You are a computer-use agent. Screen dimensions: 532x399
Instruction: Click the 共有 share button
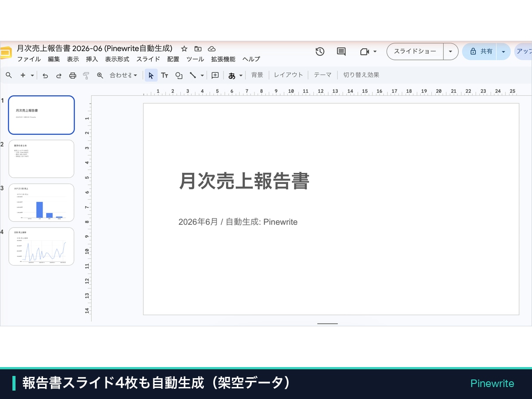[480, 51]
